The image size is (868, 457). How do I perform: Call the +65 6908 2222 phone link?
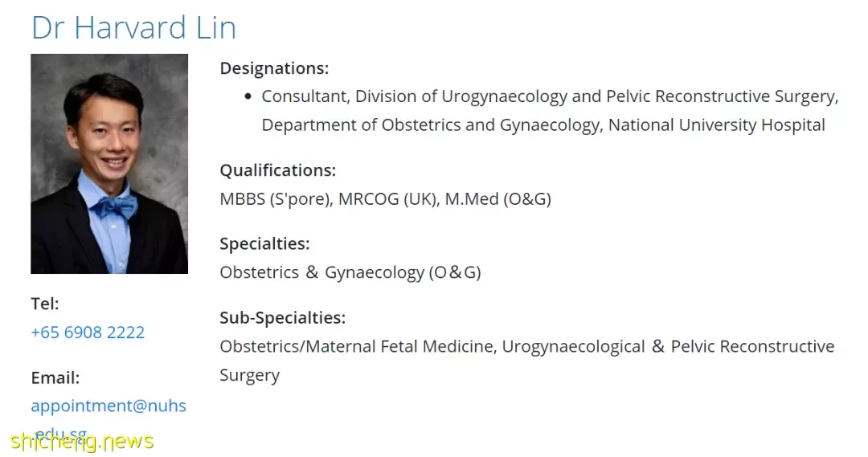[88, 332]
